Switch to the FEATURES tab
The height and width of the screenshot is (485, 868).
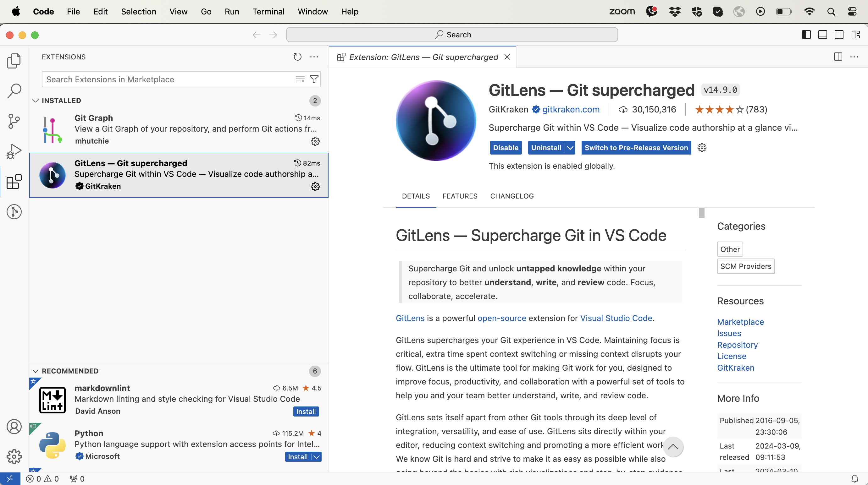[x=460, y=196]
